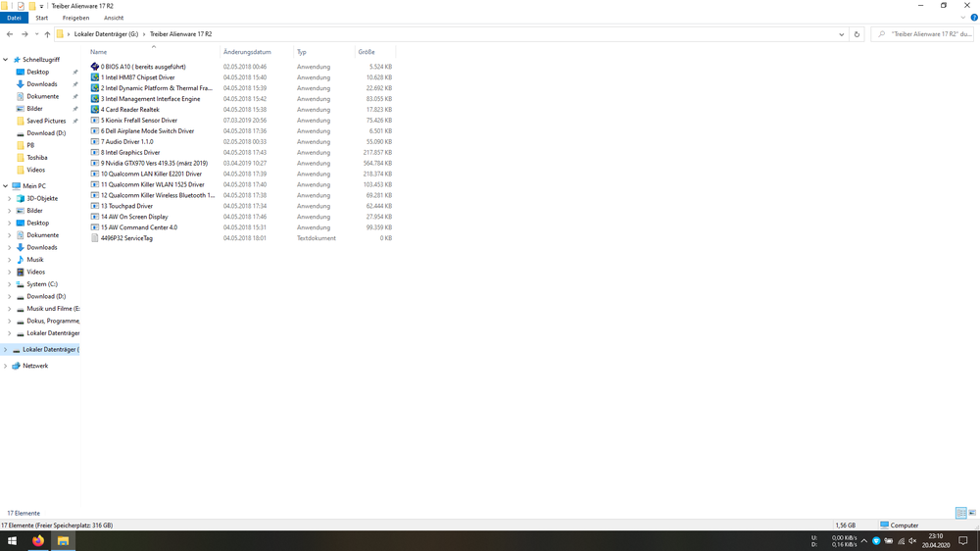Sort files by Änderungsdatum column
Screen dimensions: 980x551
pos(247,52)
